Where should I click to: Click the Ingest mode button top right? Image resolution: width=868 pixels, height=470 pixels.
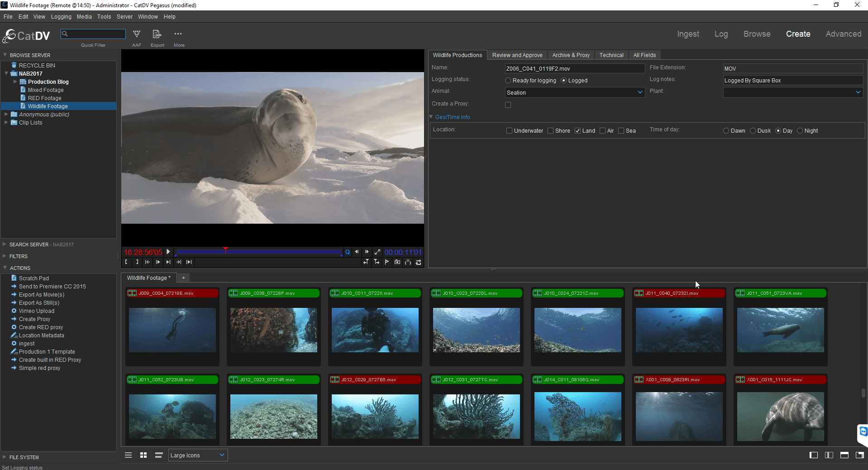(688, 34)
